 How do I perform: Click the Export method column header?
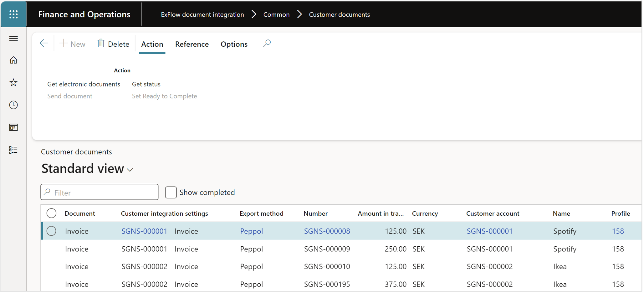tap(262, 213)
